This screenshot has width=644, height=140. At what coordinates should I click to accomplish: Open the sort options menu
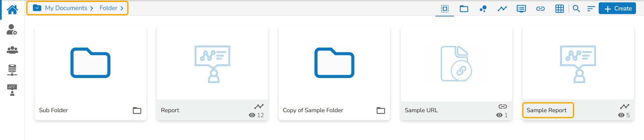591,9
